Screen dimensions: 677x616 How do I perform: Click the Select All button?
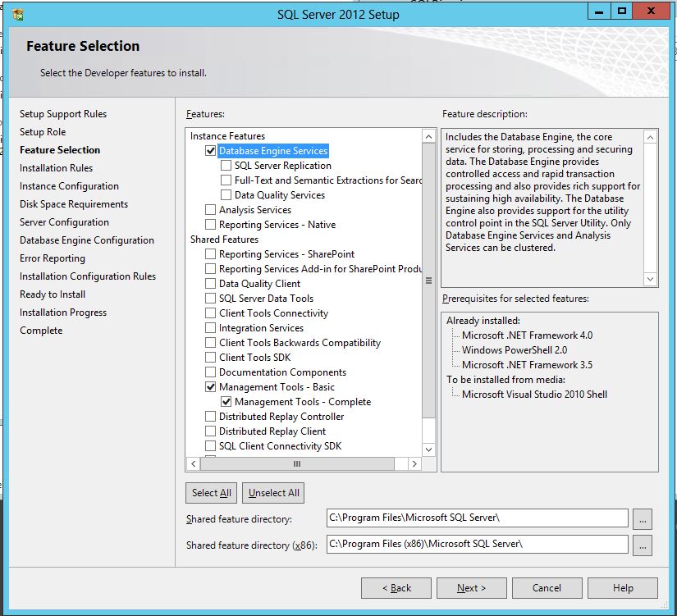[x=211, y=493]
